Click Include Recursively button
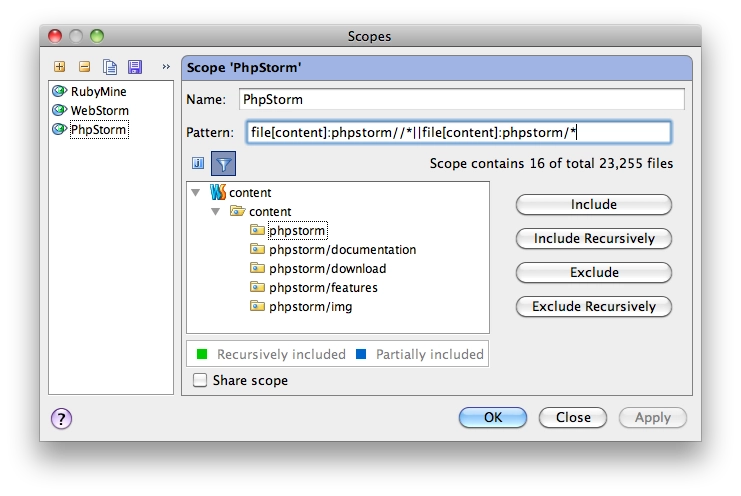This screenshot has width=741, height=496. [x=594, y=239]
